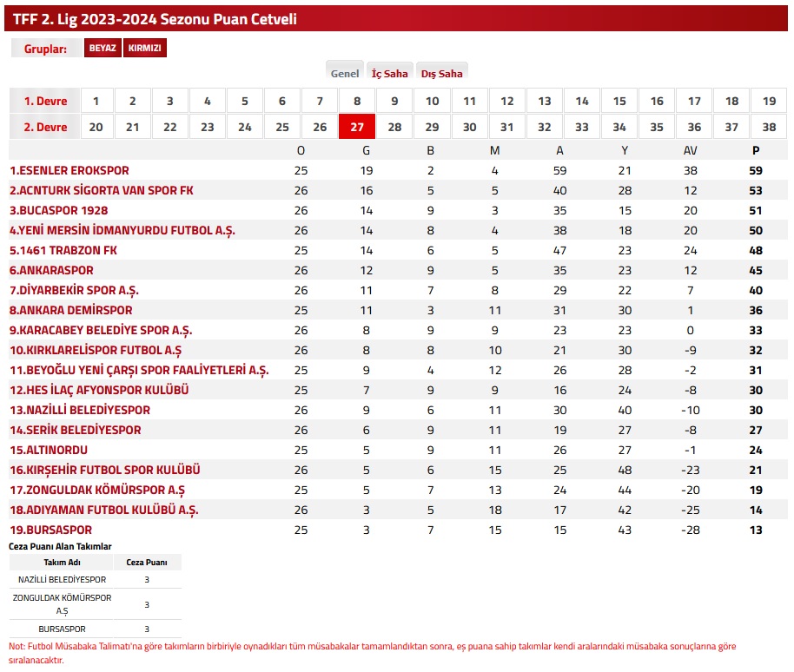Viewport: 794px width, 672px height.
Task: Open week 5 standings
Action: pyautogui.click(x=245, y=101)
